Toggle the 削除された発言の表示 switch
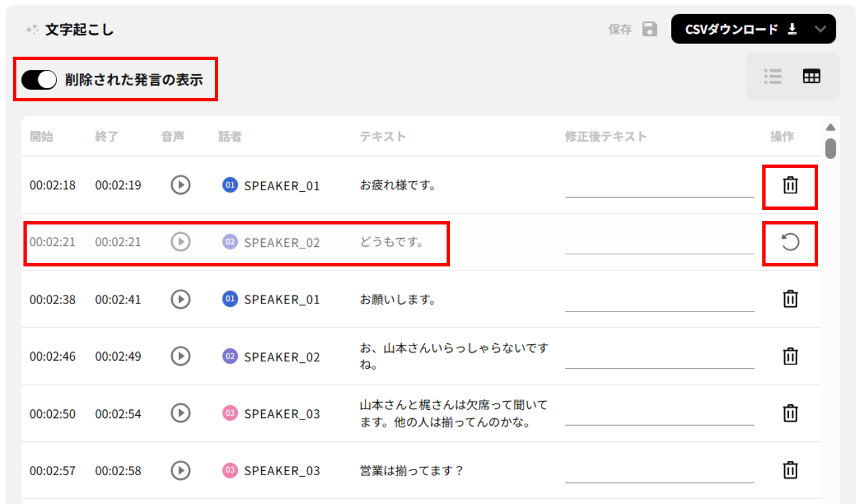This screenshot has width=861, height=504. pyautogui.click(x=39, y=80)
